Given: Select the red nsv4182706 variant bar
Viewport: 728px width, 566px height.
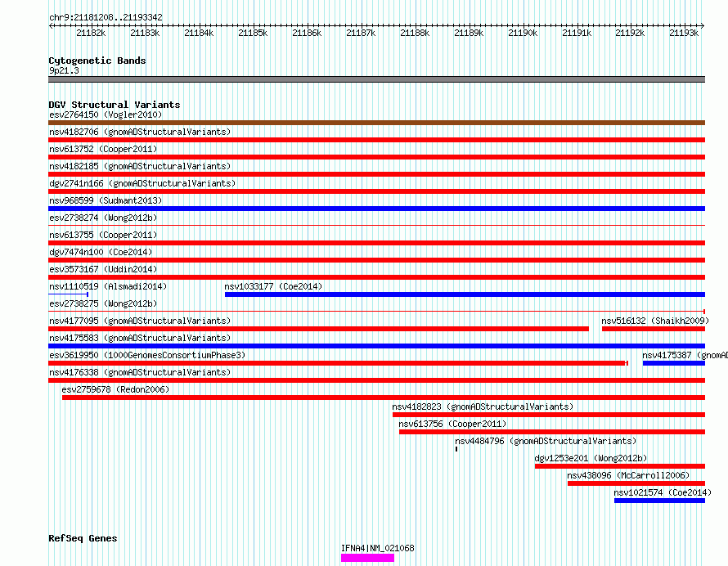Looking at the screenshot, I should [x=376, y=140].
